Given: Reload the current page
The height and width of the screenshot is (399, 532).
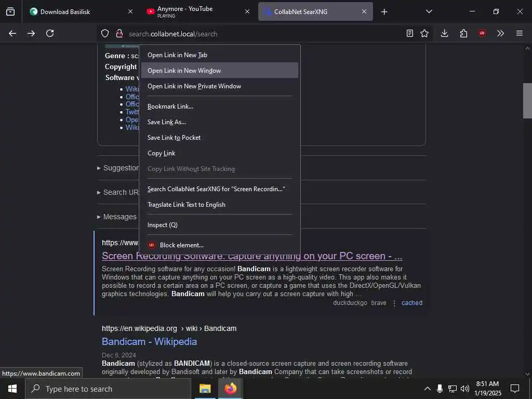Looking at the screenshot, I should (50, 33).
